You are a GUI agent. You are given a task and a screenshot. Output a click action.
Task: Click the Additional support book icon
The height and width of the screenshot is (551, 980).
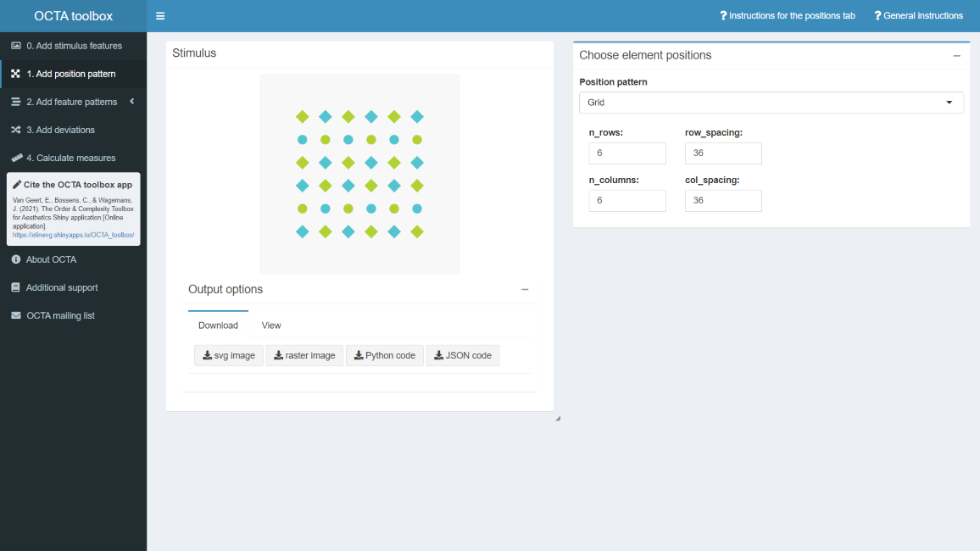pyautogui.click(x=15, y=287)
